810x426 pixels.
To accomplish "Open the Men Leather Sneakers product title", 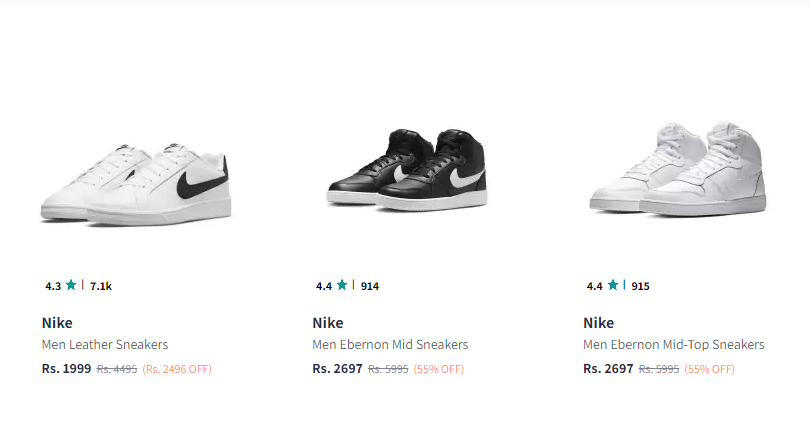I will (x=105, y=344).
